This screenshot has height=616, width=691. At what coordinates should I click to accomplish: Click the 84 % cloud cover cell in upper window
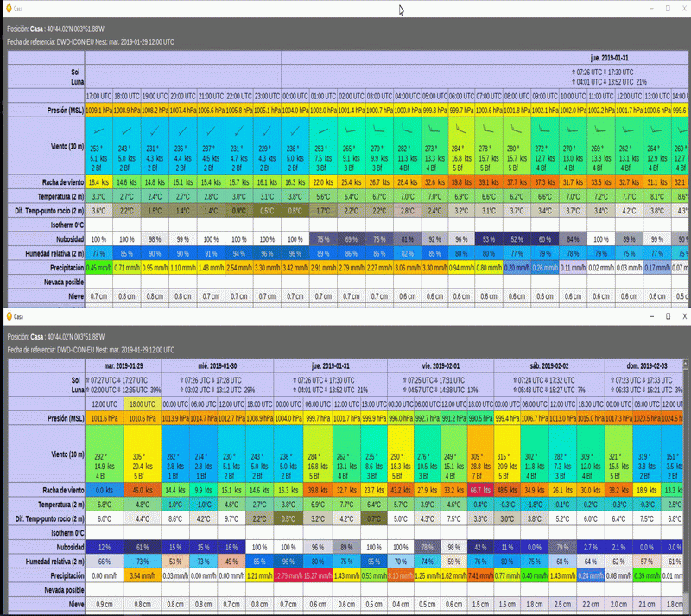573,239
